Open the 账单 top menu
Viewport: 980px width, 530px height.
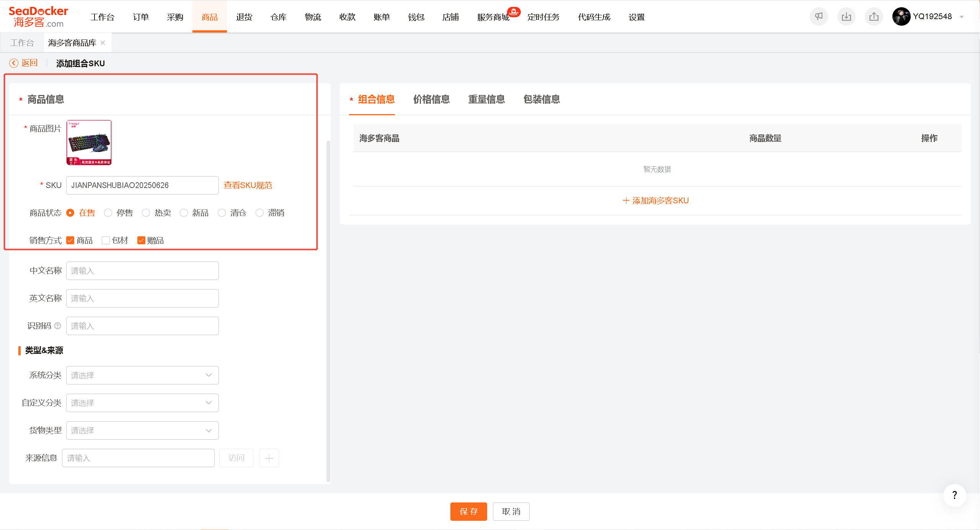click(x=382, y=17)
